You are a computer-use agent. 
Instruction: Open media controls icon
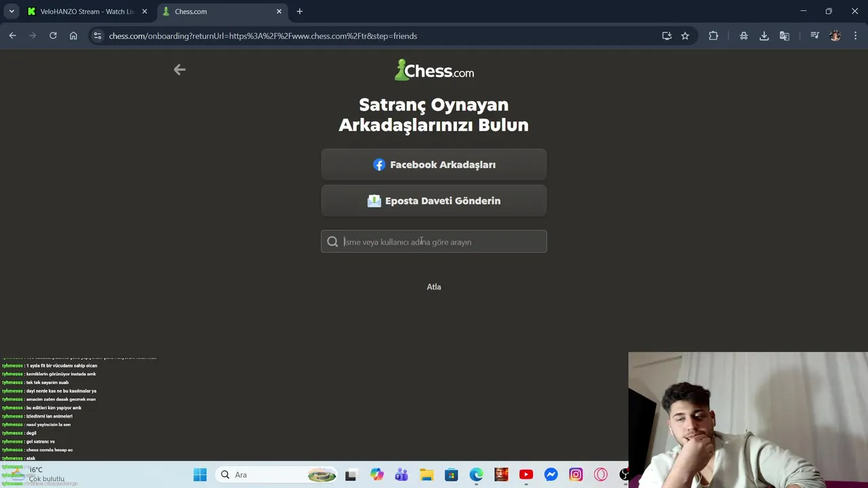click(x=815, y=36)
